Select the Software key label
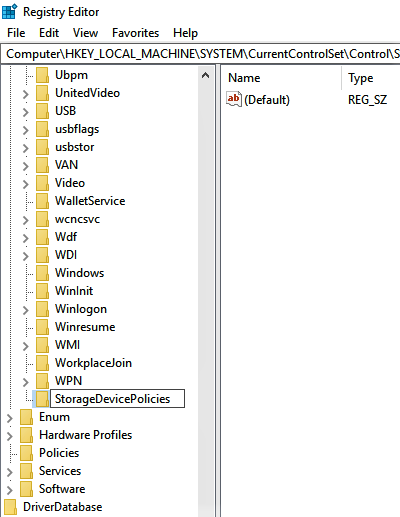Image resolution: width=400 pixels, height=517 pixels. click(x=62, y=489)
